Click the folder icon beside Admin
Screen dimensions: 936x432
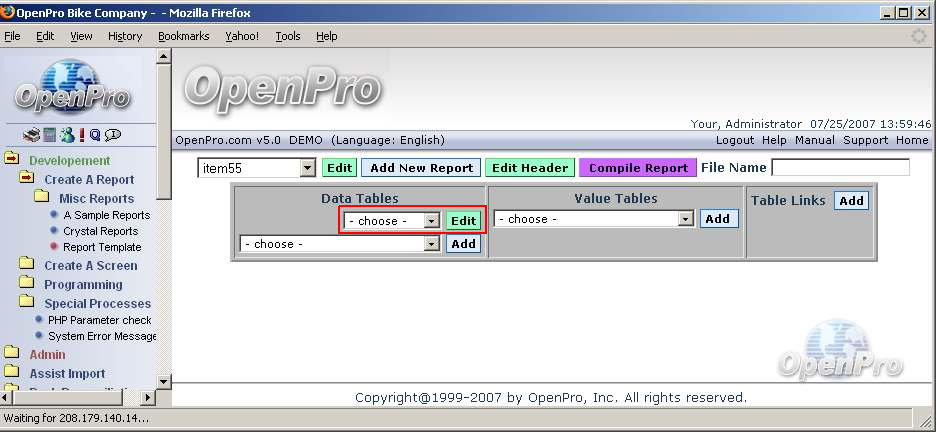(12, 354)
